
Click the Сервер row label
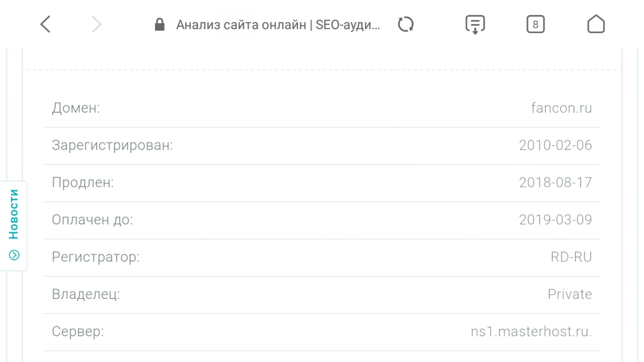coord(78,331)
